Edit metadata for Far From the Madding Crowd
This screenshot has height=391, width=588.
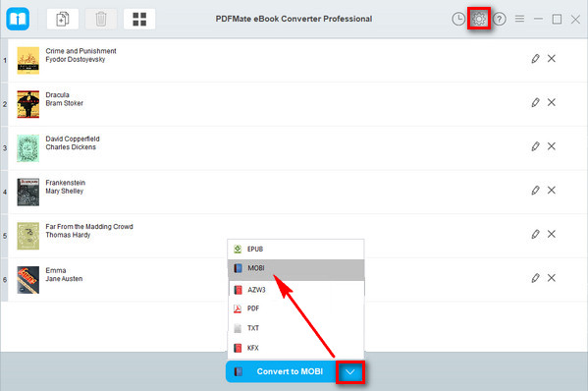535,234
